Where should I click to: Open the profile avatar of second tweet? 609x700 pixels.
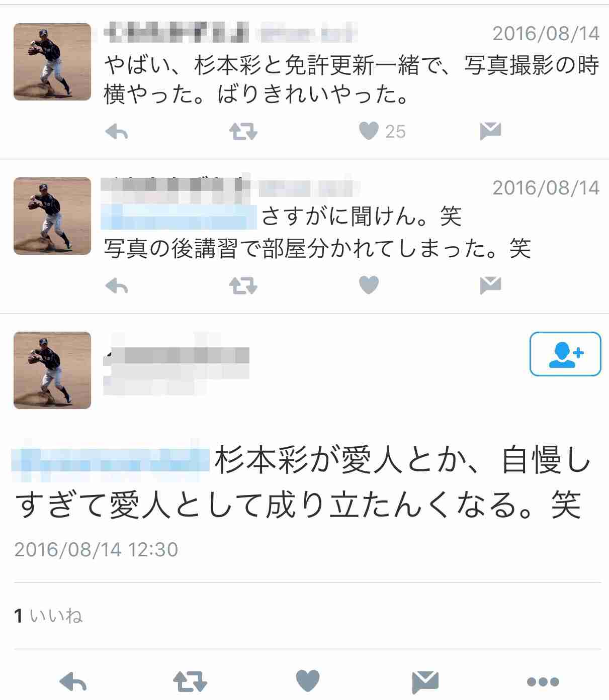point(52,216)
